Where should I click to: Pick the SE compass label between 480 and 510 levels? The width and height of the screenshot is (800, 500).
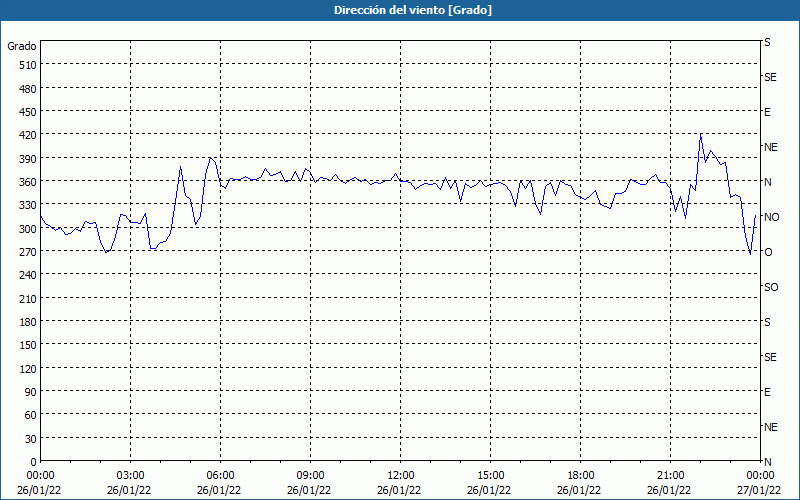pyautogui.click(x=770, y=77)
